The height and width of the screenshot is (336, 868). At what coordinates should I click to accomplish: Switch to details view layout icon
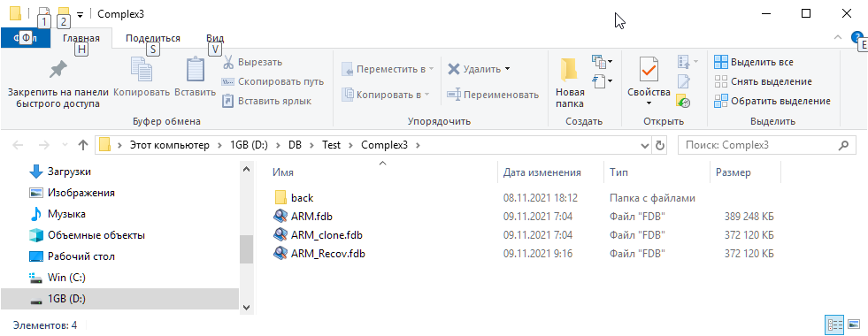pos(834,325)
